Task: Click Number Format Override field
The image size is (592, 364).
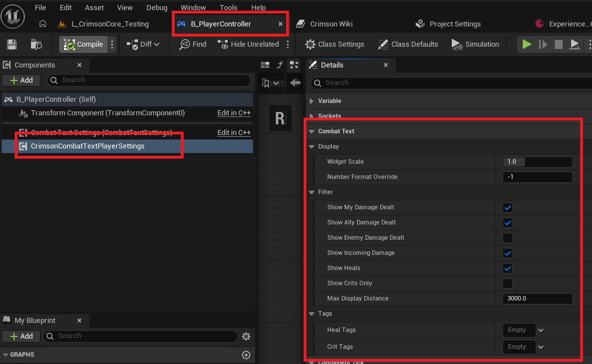Action: tap(537, 177)
